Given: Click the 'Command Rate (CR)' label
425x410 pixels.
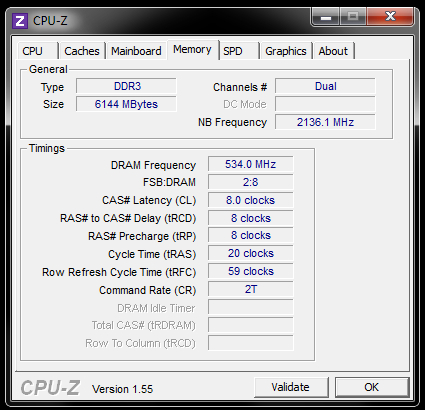Looking at the screenshot, I should [148, 290].
